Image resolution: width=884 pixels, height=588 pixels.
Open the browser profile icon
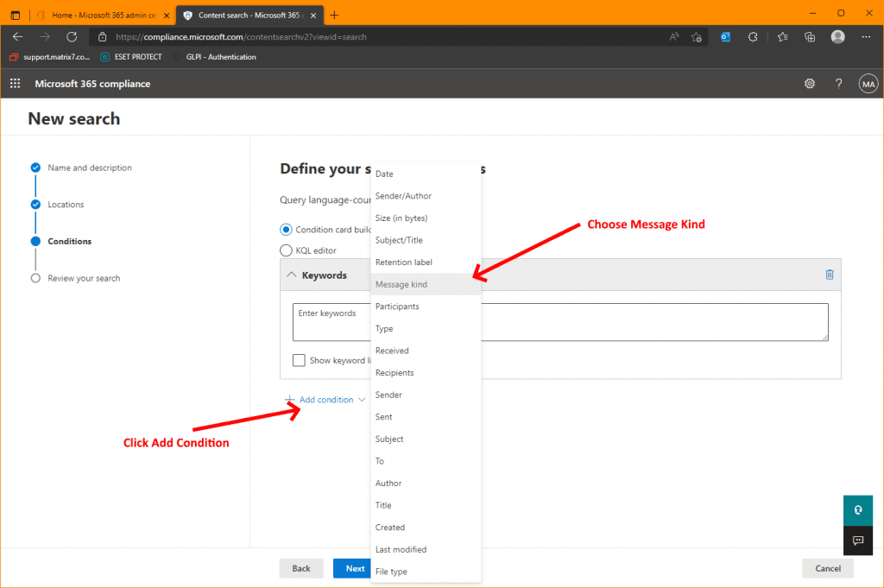pos(837,37)
